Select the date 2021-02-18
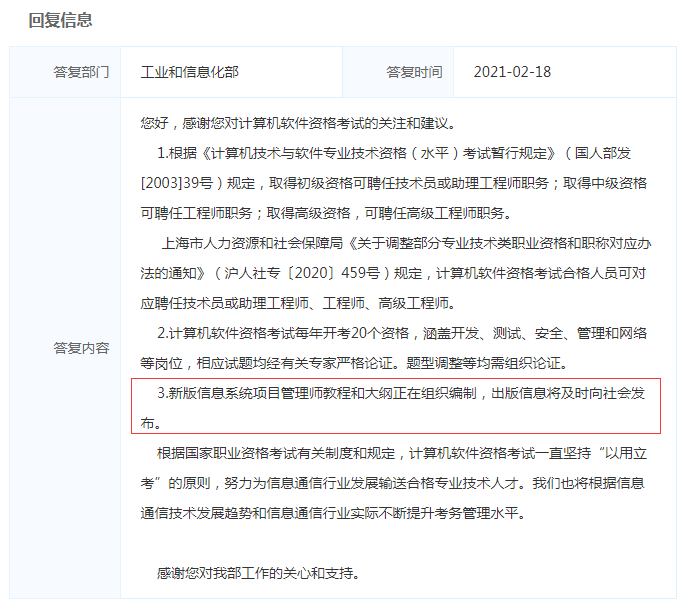Screen dimensions: 691x614 click(x=512, y=72)
